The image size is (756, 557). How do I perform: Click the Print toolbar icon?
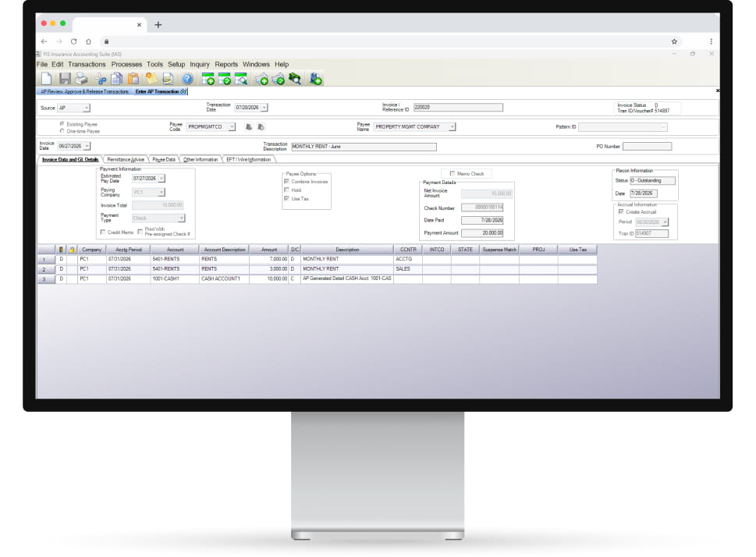[81, 79]
